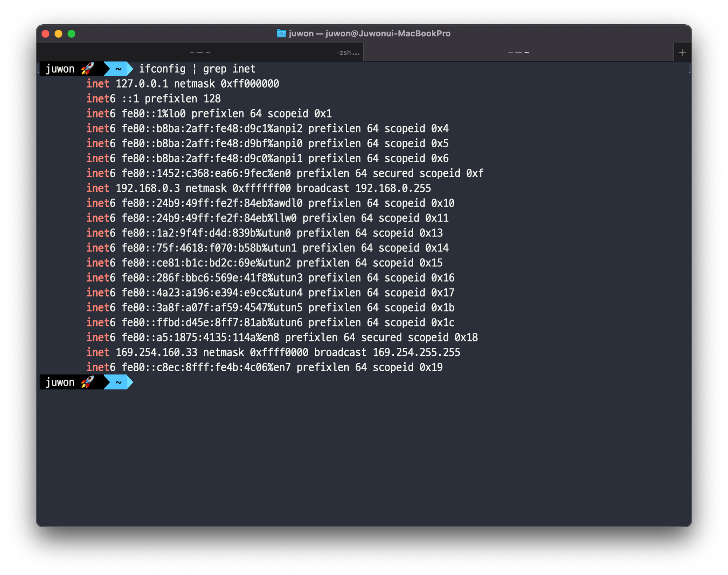Screen dimensions: 728x575
Task: Click the 127.0.0.1 loopback address
Action: coord(142,84)
